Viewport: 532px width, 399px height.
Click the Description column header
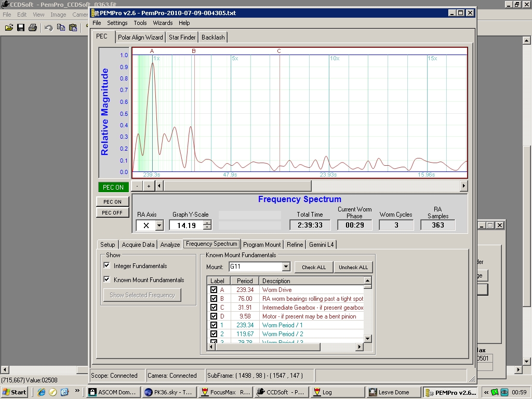pos(311,281)
